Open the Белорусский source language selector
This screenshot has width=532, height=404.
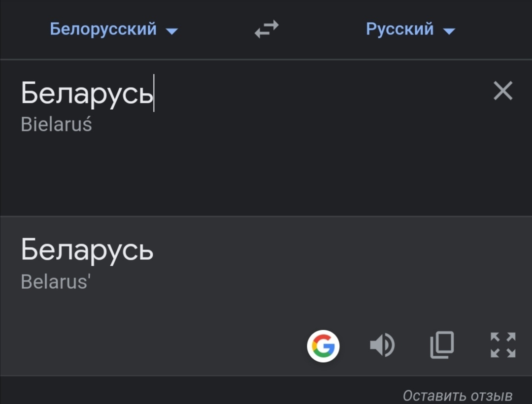tap(103, 30)
